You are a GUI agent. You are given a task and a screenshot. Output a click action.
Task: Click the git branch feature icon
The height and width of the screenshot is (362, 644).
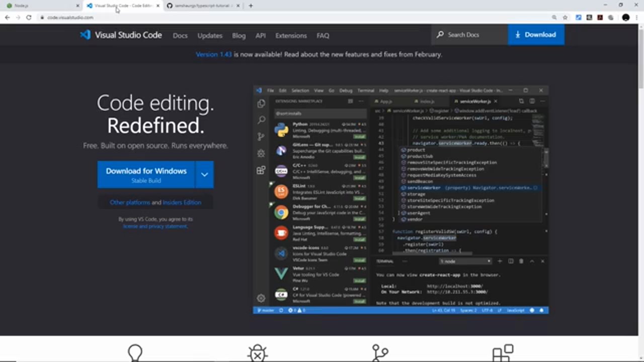click(380, 353)
